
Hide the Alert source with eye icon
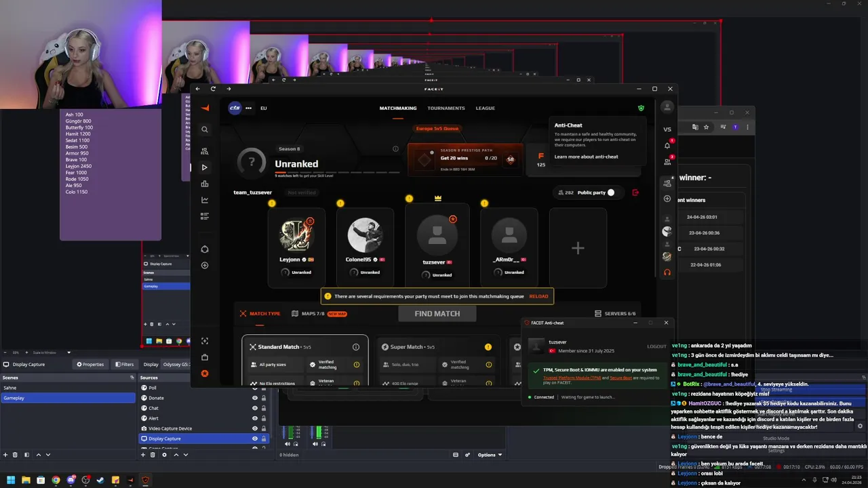255,418
